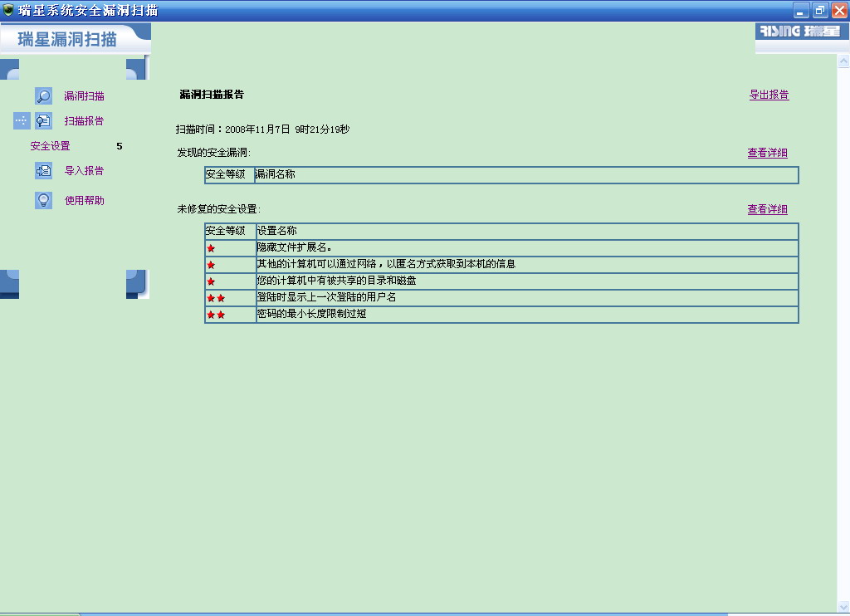Select the 安全设置 sub-item
The width and height of the screenshot is (850, 616).
tap(50, 146)
